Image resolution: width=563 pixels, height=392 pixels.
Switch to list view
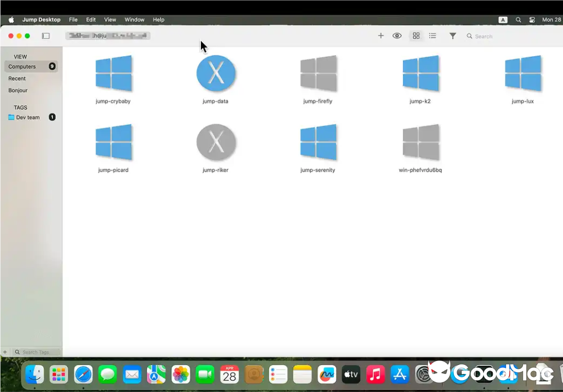point(432,35)
